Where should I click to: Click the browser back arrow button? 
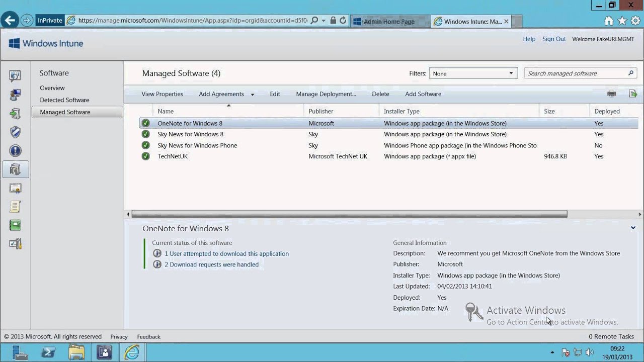point(10,21)
